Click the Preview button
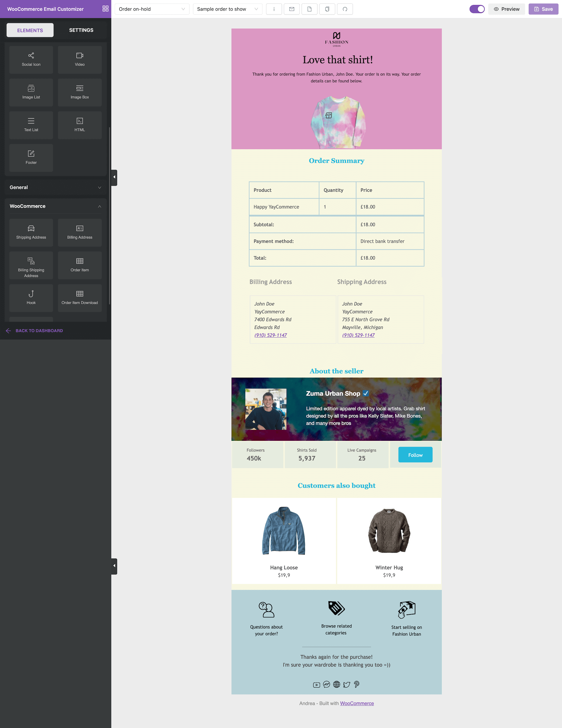 (506, 9)
